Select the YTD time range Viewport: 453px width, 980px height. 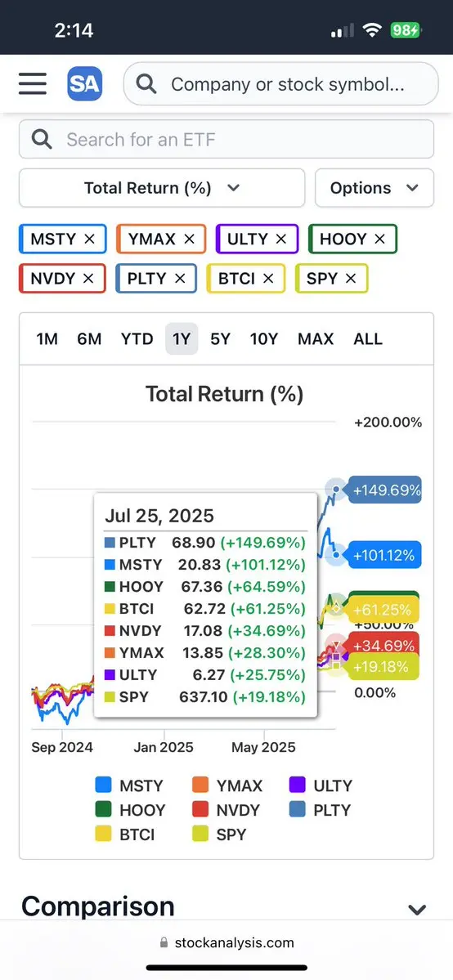click(x=137, y=338)
